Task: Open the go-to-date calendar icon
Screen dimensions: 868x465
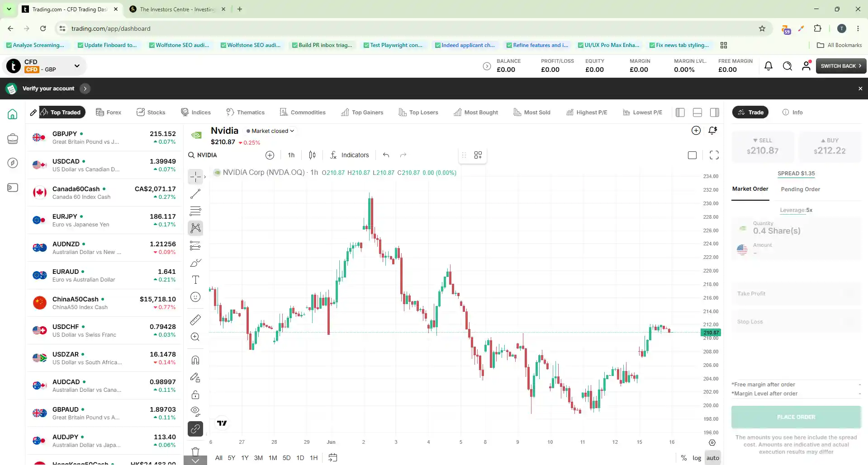Action: (x=333, y=457)
